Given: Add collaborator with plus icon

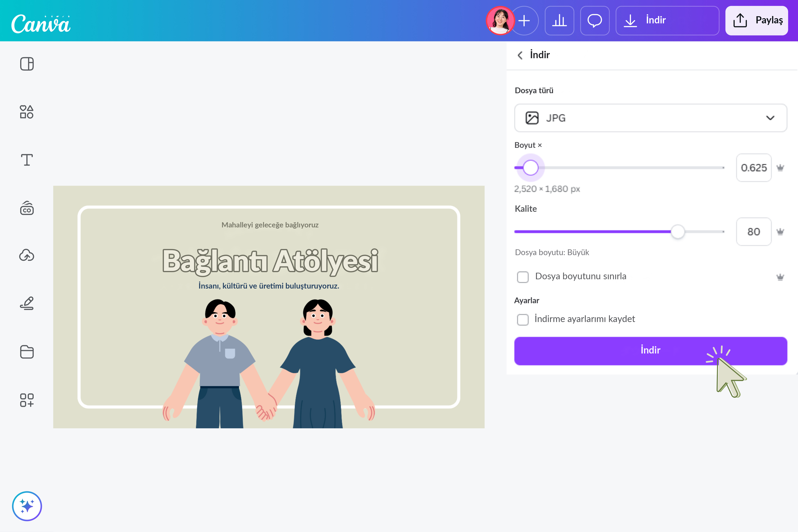Looking at the screenshot, I should pyautogui.click(x=524, y=20).
